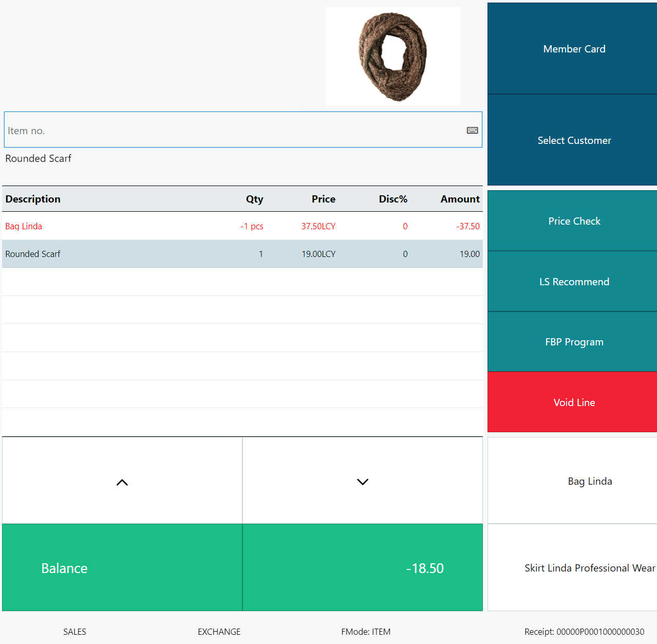Viewport: 657px width, 644px height.
Task: Run a Price Check
Action: [574, 221]
